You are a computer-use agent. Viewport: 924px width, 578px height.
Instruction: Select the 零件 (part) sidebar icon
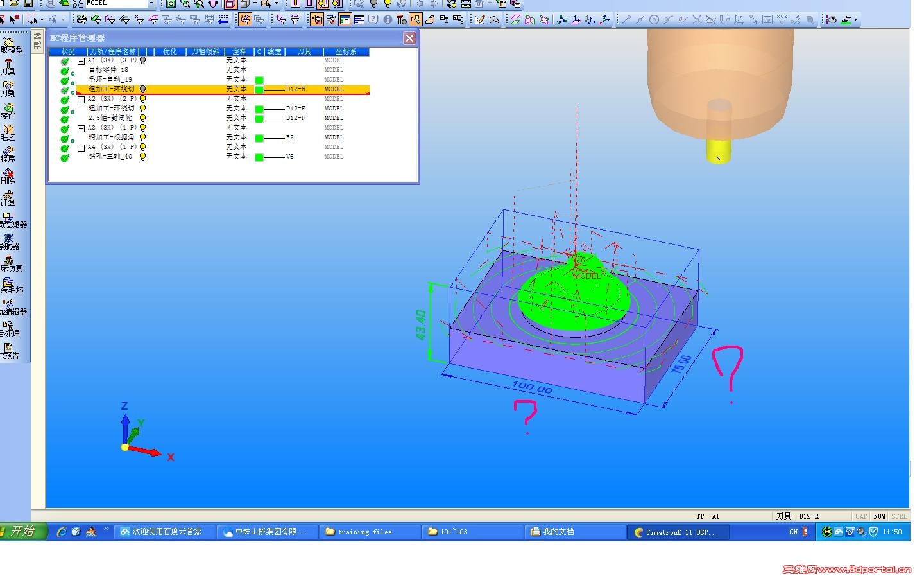click(x=8, y=110)
